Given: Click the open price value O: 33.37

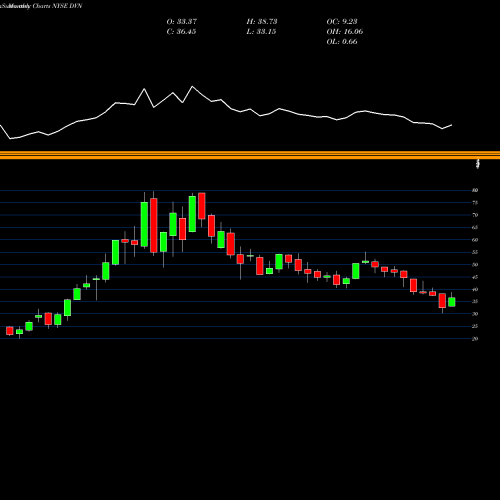Looking at the screenshot, I should click(182, 22).
